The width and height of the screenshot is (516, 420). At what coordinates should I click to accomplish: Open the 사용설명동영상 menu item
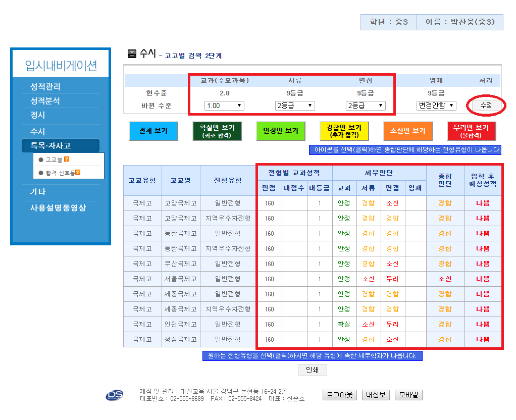pyautogui.click(x=58, y=207)
